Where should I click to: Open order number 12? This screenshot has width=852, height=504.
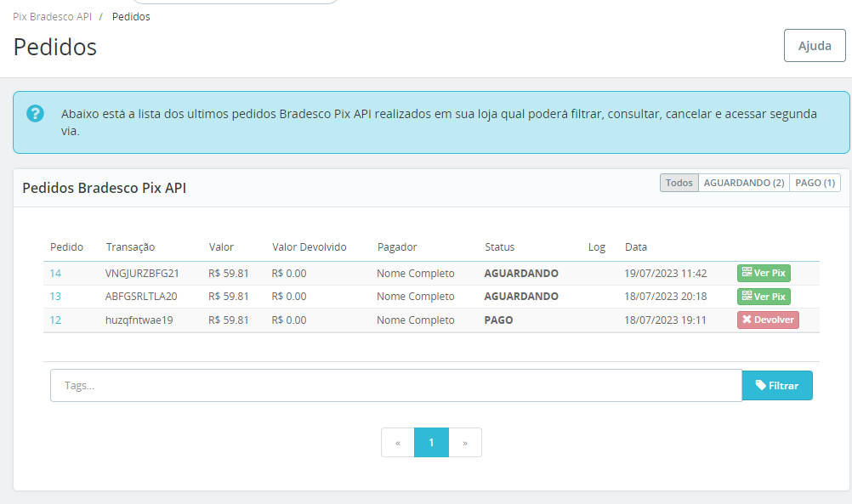click(x=55, y=320)
